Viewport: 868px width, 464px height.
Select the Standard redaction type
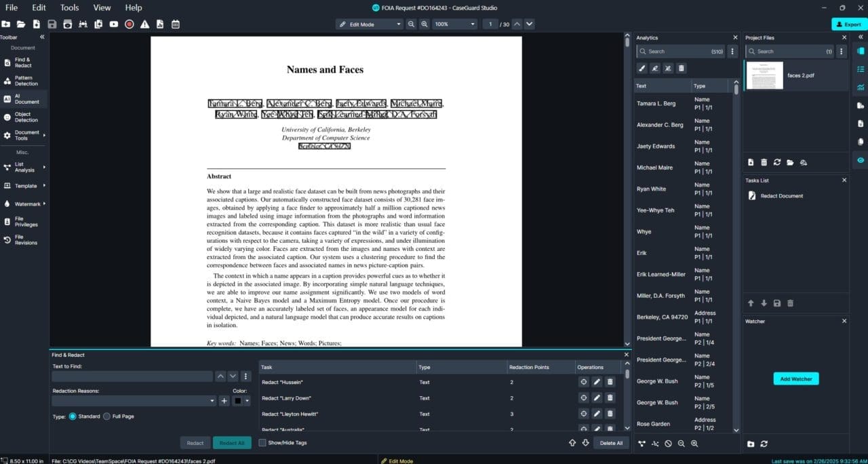[x=74, y=417]
